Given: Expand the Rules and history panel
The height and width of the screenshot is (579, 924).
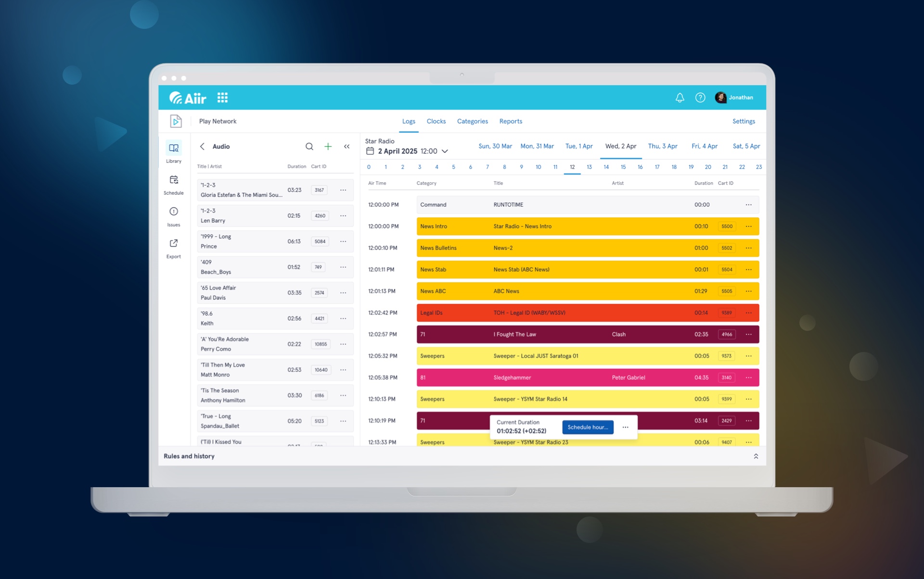Looking at the screenshot, I should 756,456.
